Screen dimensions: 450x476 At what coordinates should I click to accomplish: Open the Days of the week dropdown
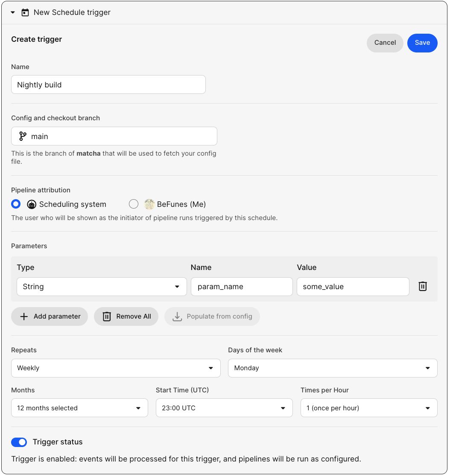(333, 368)
